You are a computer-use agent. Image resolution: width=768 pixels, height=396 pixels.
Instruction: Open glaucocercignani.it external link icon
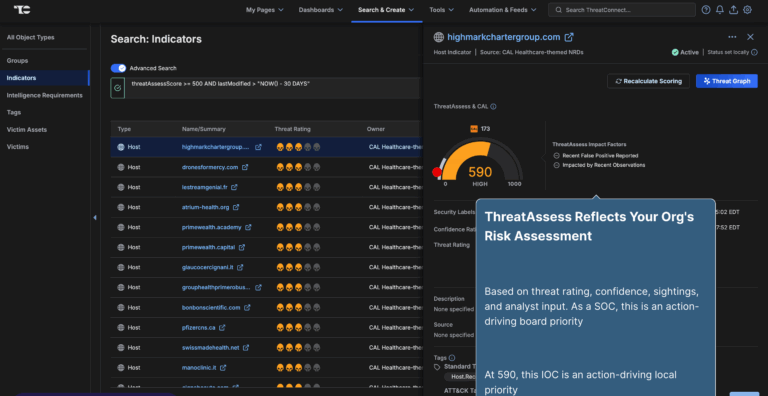click(x=240, y=268)
